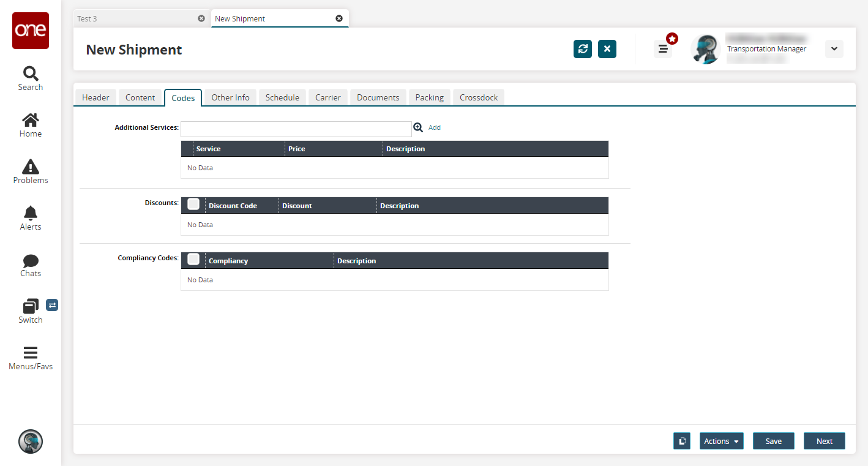Viewport: 868px width, 466px height.
Task: Click the avatar at sidebar bottom
Action: point(31,442)
